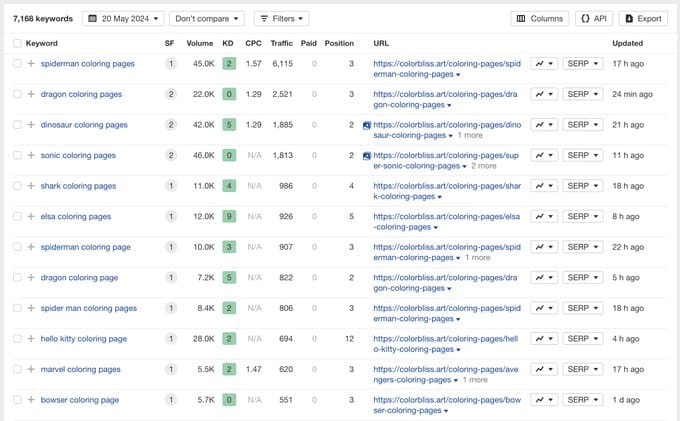680x421 pixels.
Task: Check the spiderman coloring pages row
Action: pyautogui.click(x=17, y=64)
